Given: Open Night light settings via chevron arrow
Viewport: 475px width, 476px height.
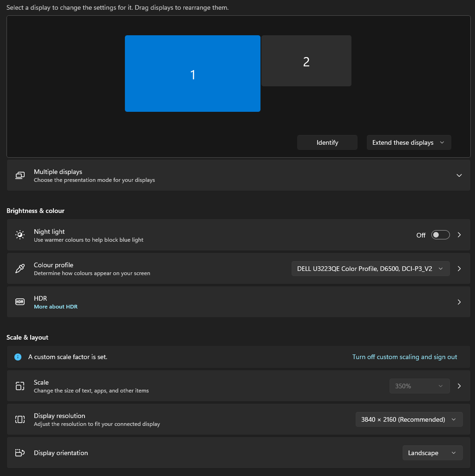Looking at the screenshot, I should pyautogui.click(x=459, y=235).
